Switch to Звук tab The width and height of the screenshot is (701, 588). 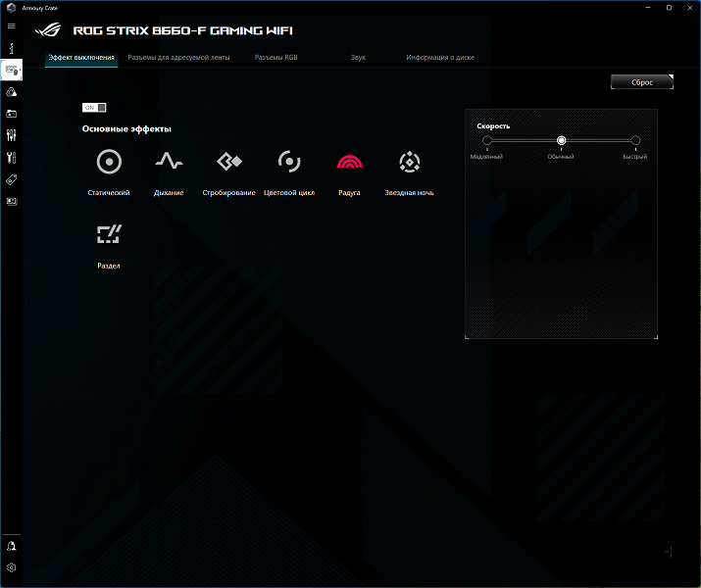pyautogui.click(x=358, y=58)
